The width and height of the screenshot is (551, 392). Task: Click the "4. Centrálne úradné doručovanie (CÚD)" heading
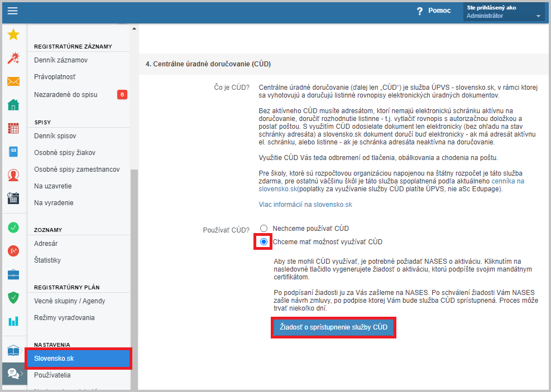[208, 64]
